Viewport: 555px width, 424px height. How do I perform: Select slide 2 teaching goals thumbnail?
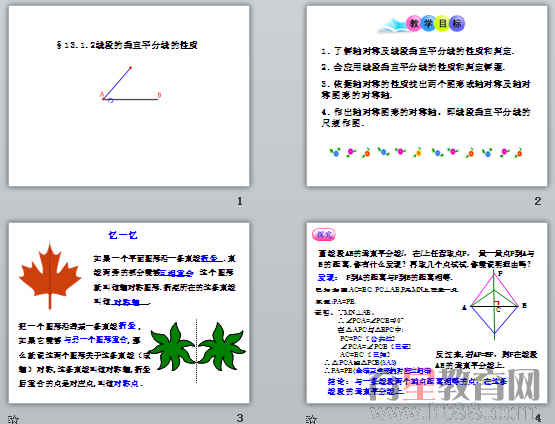427,96
